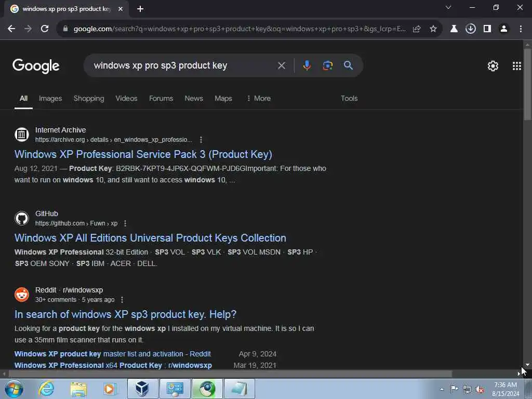The height and width of the screenshot is (399, 532).
Task: Open the Chrome profile avatar
Action: pos(504,29)
